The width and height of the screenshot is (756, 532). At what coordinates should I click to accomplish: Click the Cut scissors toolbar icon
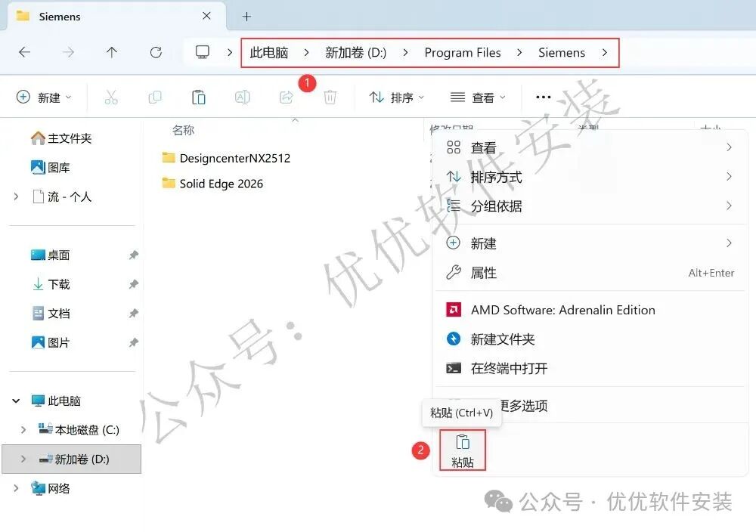111,97
